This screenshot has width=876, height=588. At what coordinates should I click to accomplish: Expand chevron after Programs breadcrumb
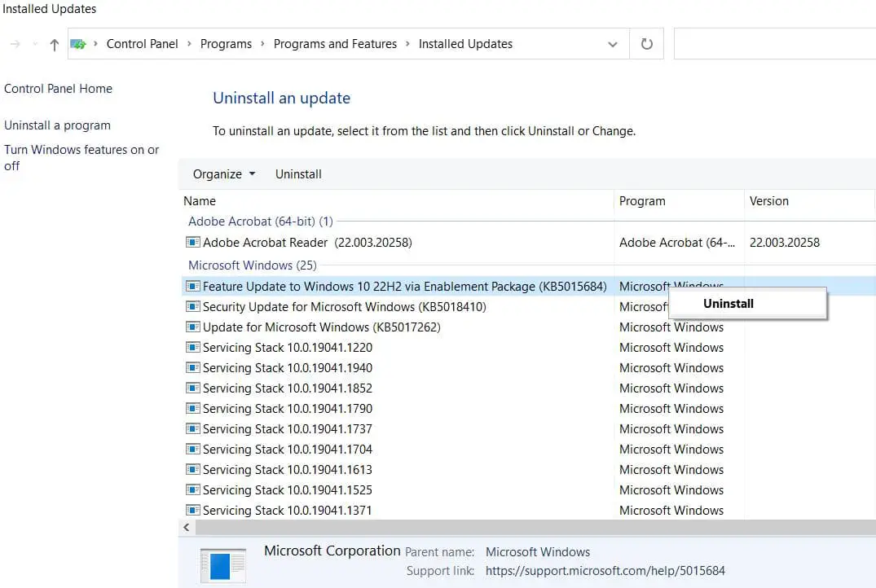tap(262, 43)
